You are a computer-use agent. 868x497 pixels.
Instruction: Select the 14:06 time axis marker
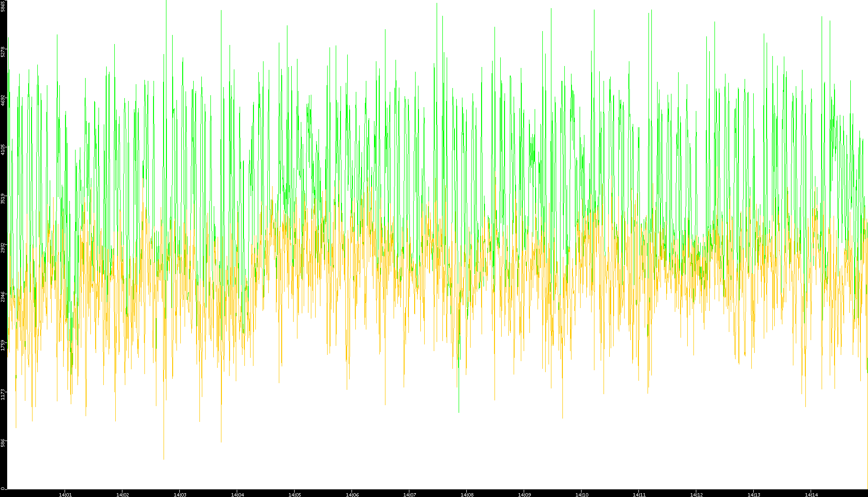pos(352,494)
